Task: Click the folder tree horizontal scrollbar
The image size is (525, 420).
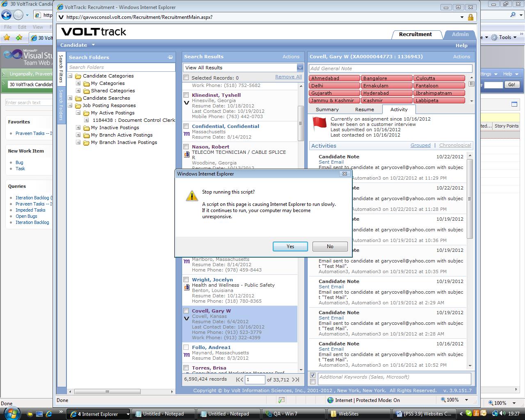Action: tap(107, 392)
